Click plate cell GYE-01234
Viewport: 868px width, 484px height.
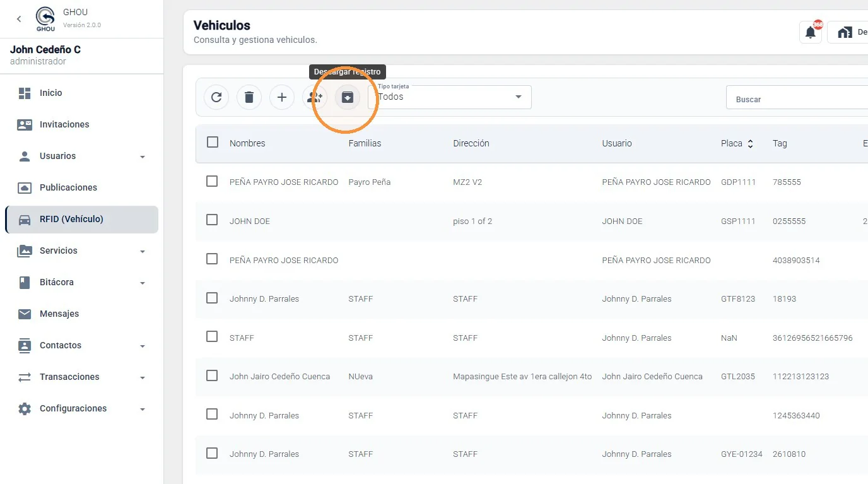click(742, 454)
